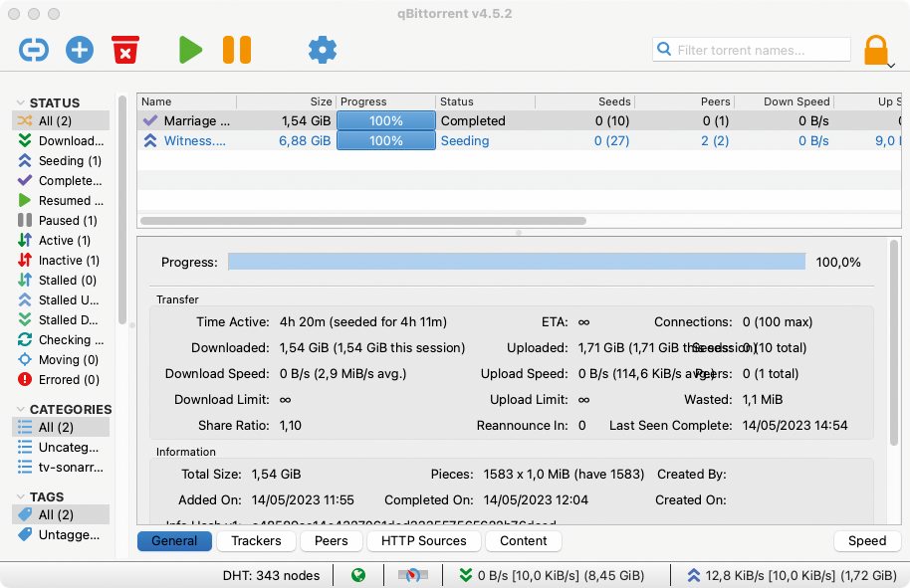The height and width of the screenshot is (588, 910).
Task: Sort the torrent list by Size column
Action: (286, 101)
